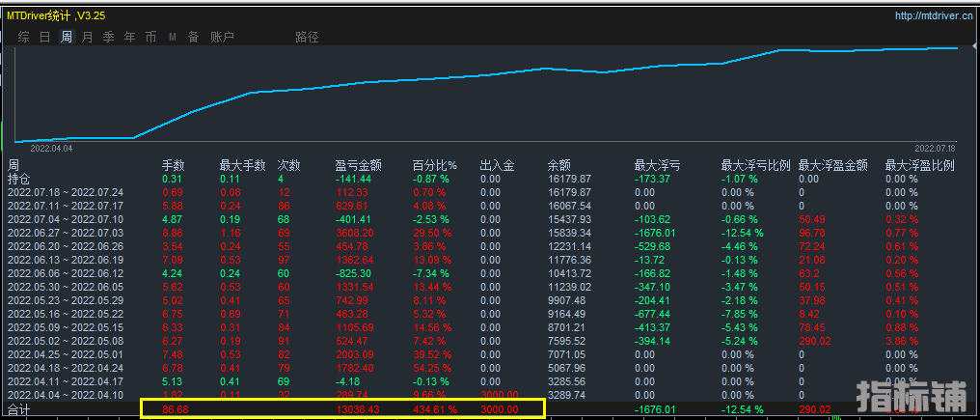Click the M tab
This screenshot has height=420, width=980.
[x=172, y=37]
